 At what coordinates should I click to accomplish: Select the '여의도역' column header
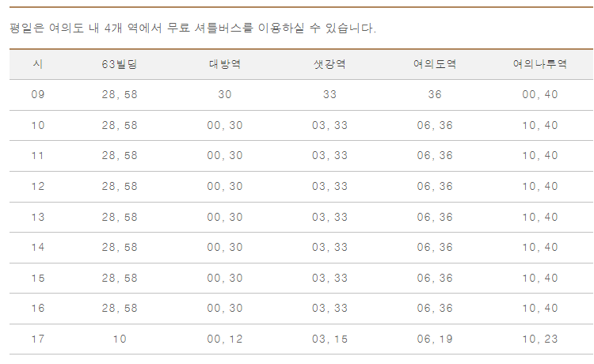click(x=435, y=64)
